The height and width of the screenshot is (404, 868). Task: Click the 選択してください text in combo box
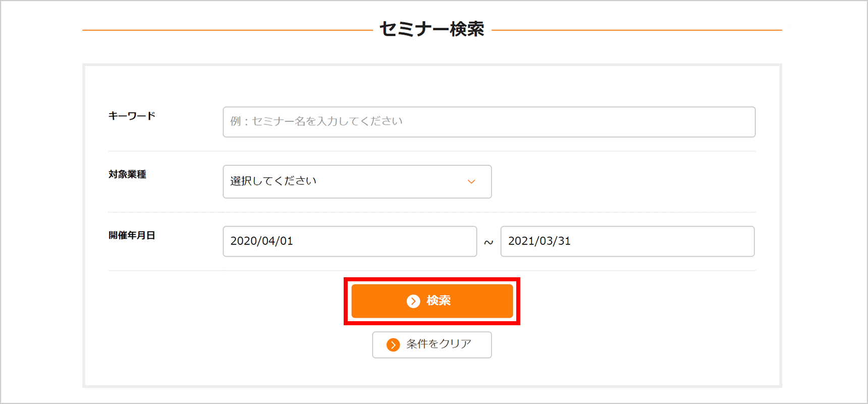[274, 181]
